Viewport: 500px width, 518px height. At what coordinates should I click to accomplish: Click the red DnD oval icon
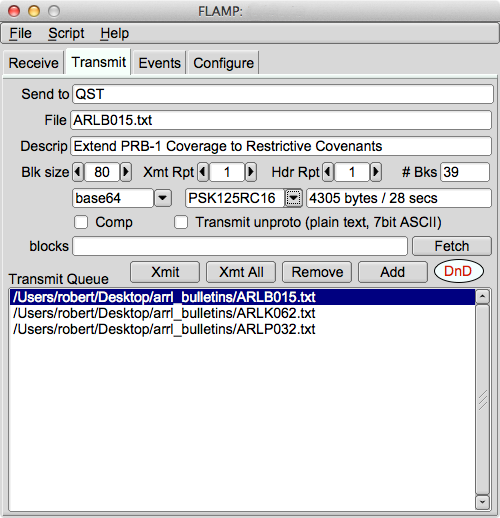point(459,271)
